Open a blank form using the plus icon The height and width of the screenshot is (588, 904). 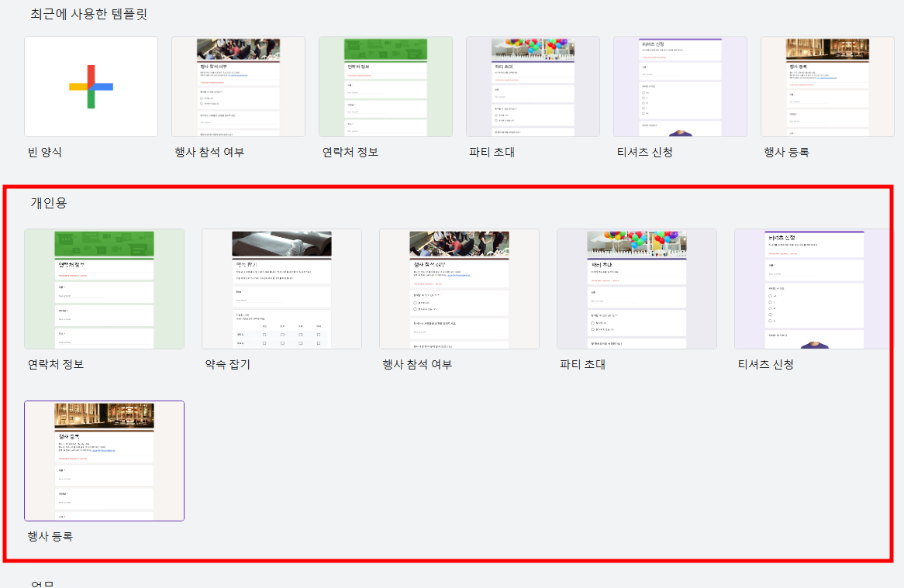(x=91, y=86)
